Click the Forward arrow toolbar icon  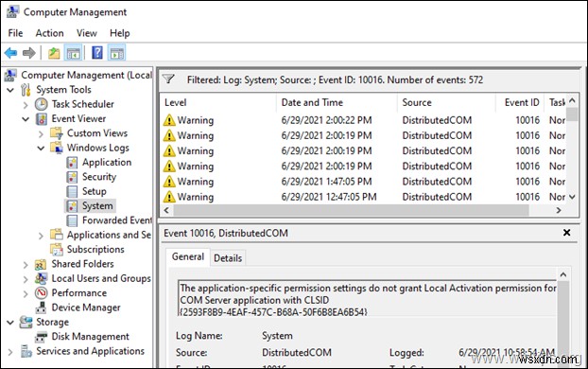[29, 53]
